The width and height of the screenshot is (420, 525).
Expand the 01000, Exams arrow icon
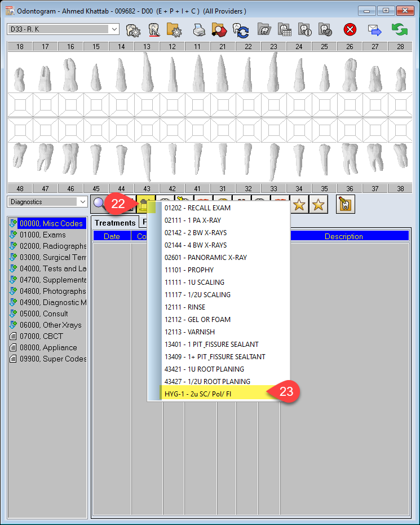click(x=13, y=235)
